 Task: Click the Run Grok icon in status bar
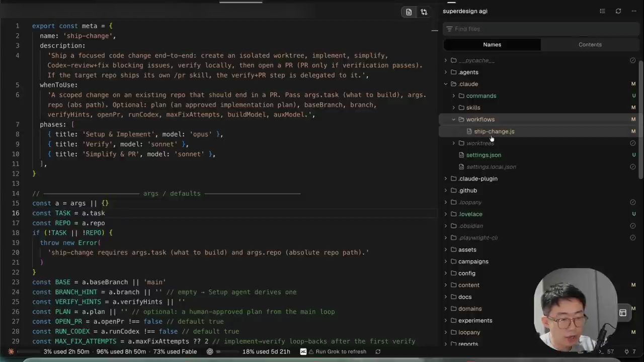[x=303, y=352]
